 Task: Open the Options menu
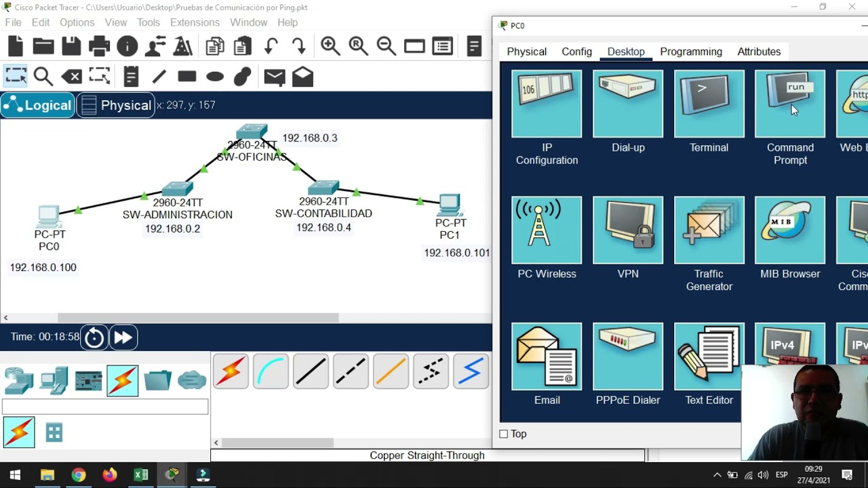(77, 22)
